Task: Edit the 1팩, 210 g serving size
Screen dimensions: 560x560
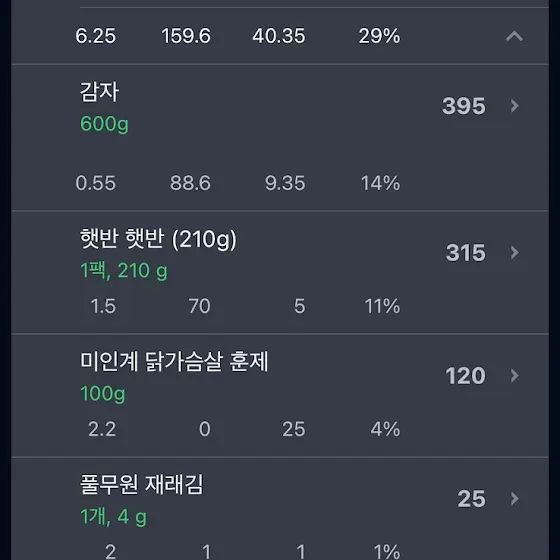Action: click(x=124, y=271)
